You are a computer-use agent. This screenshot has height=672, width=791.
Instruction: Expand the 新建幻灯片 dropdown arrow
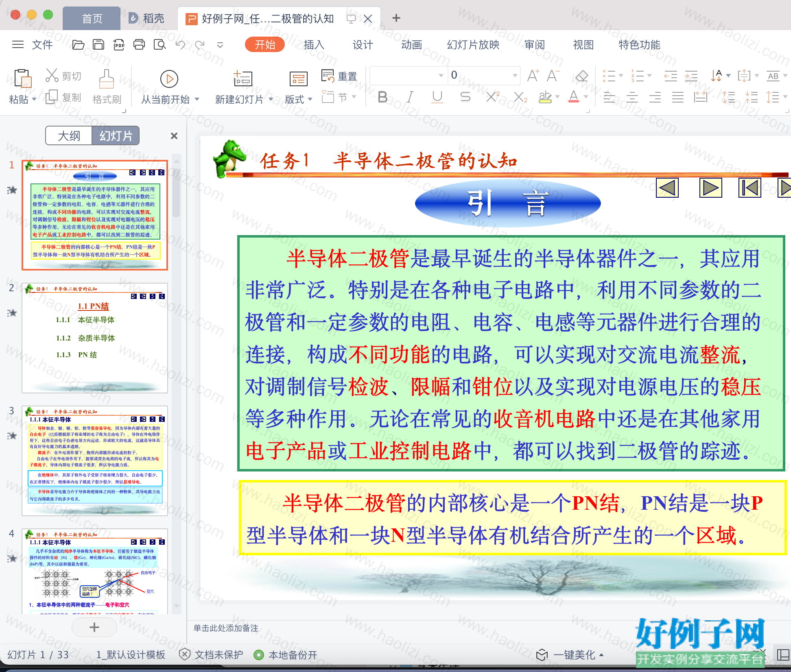tap(271, 99)
